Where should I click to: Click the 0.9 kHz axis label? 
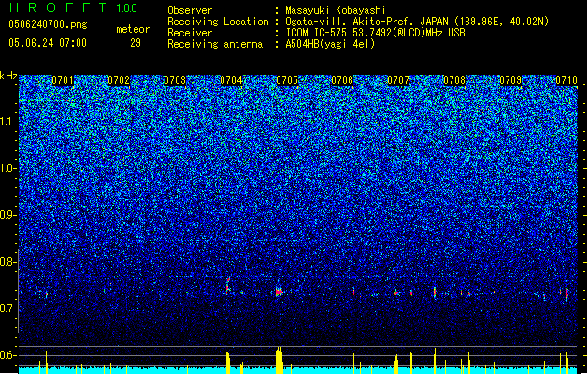(x=8, y=215)
